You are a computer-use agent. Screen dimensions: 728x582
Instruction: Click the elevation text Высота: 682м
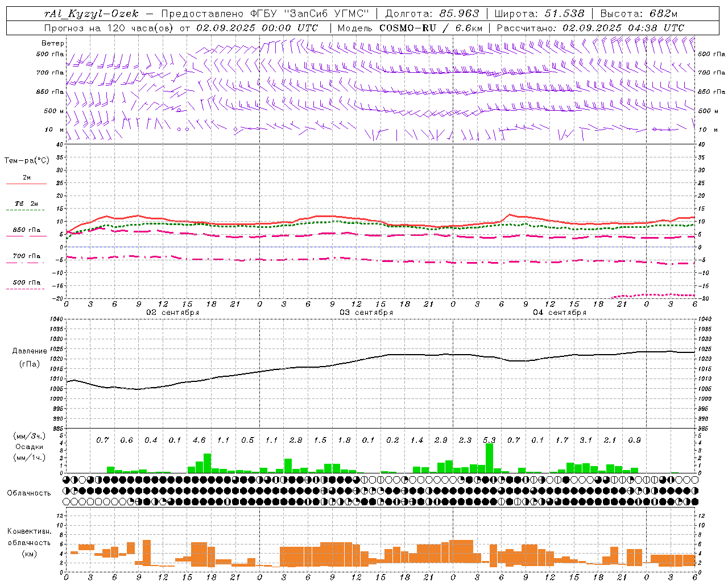click(x=639, y=14)
